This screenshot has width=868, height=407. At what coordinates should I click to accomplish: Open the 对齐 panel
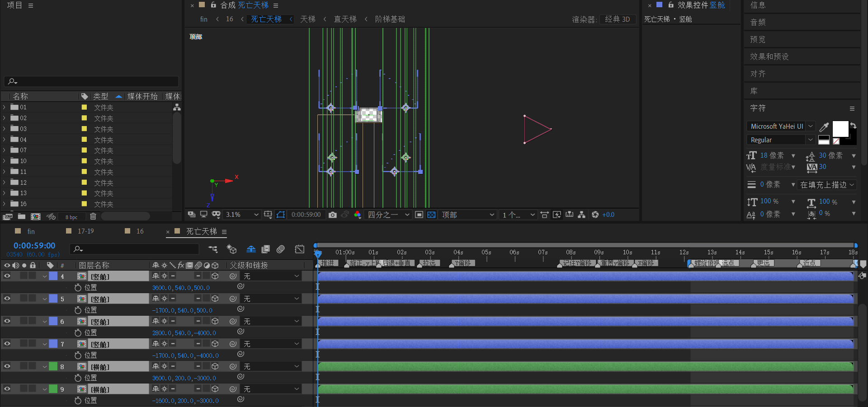[x=758, y=74]
